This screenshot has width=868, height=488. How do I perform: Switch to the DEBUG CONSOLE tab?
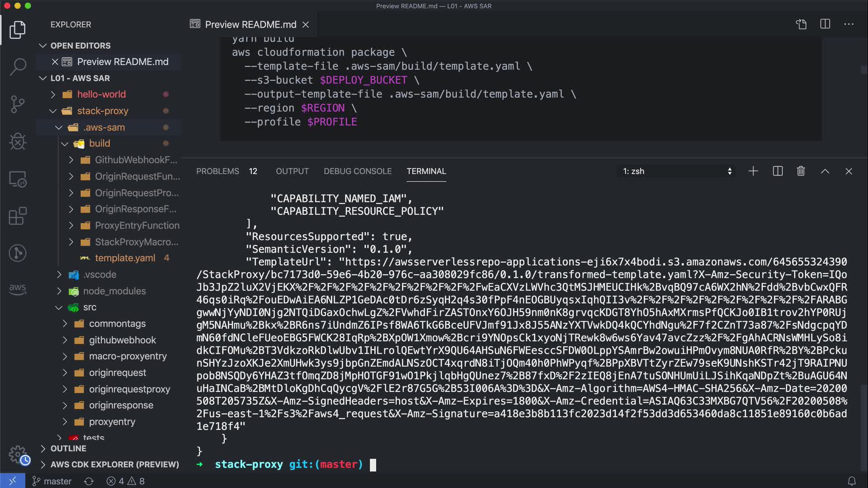point(357,171)
